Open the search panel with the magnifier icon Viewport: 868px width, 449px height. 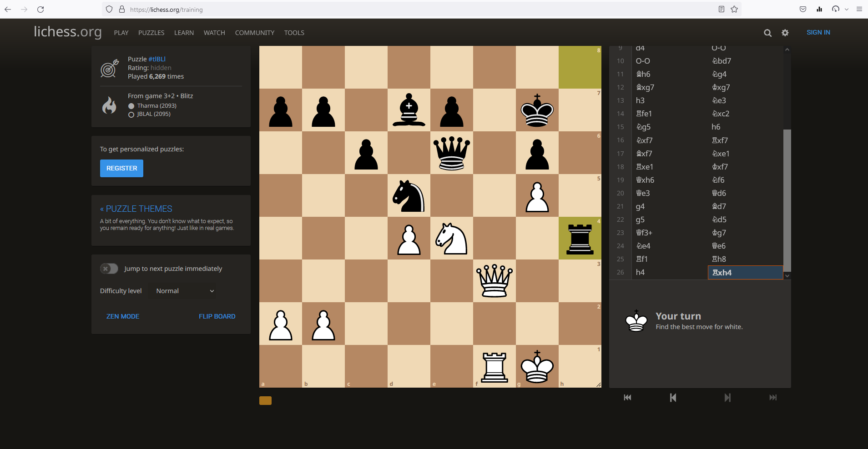tap(767, 33)
